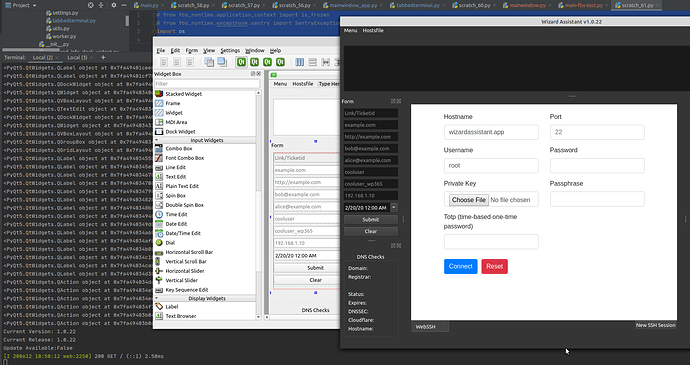
Task: Select the Plain Text Edit icon
Action: click(159, 186)
